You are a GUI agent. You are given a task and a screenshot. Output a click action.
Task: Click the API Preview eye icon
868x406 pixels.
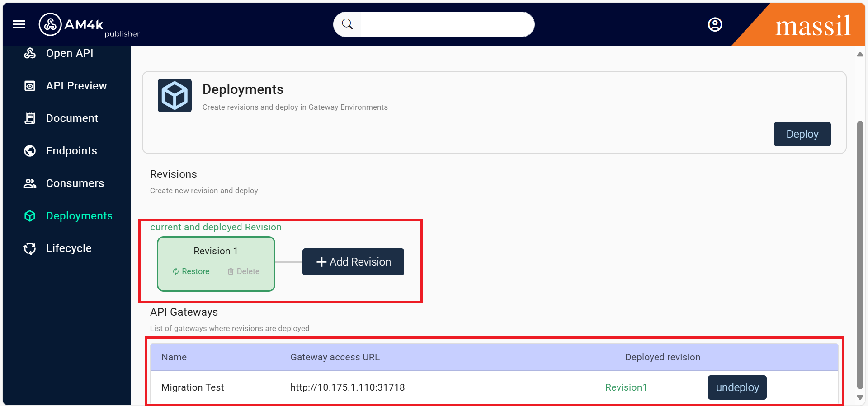(30, 86)
